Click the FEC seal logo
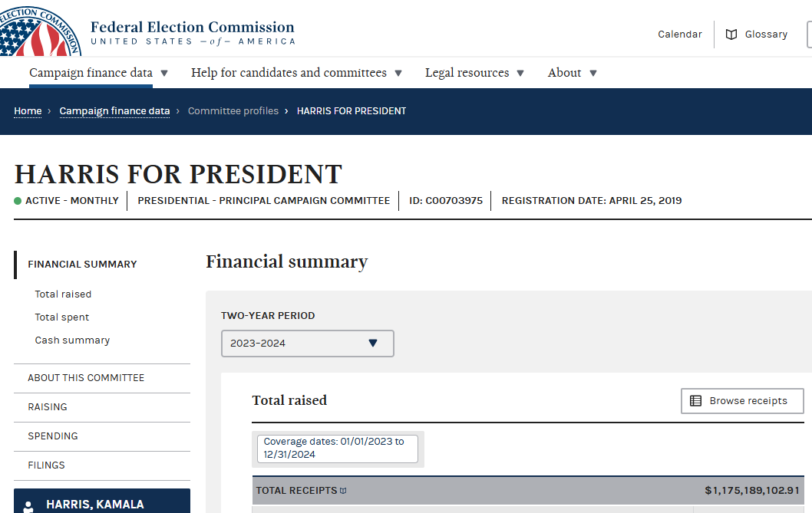 pyautogui.click(x=38, y=28)
